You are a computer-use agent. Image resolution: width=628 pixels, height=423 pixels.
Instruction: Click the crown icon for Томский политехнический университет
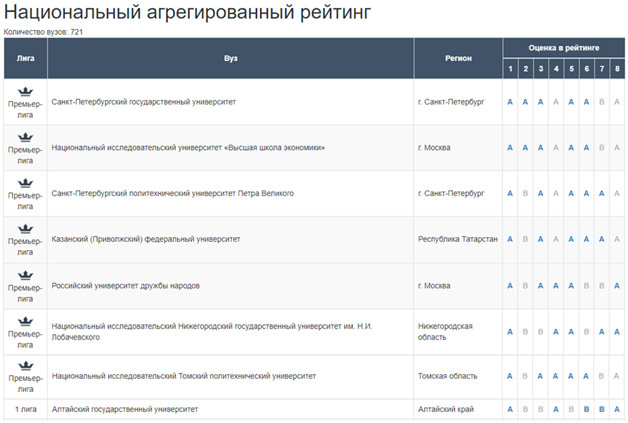(x=25, y=366)
